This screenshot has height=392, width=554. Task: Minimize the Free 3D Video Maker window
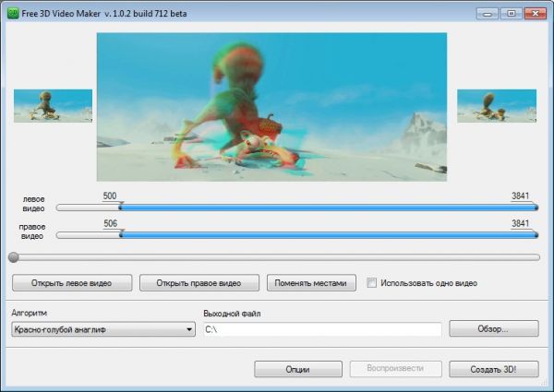pos(488,14)
